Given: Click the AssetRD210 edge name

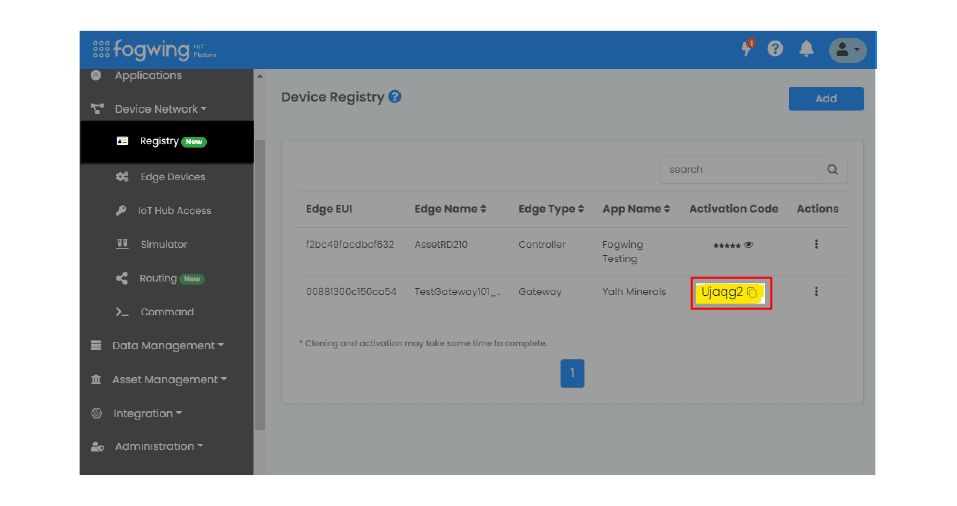Looking at the screenshot, I should point(441,244).
